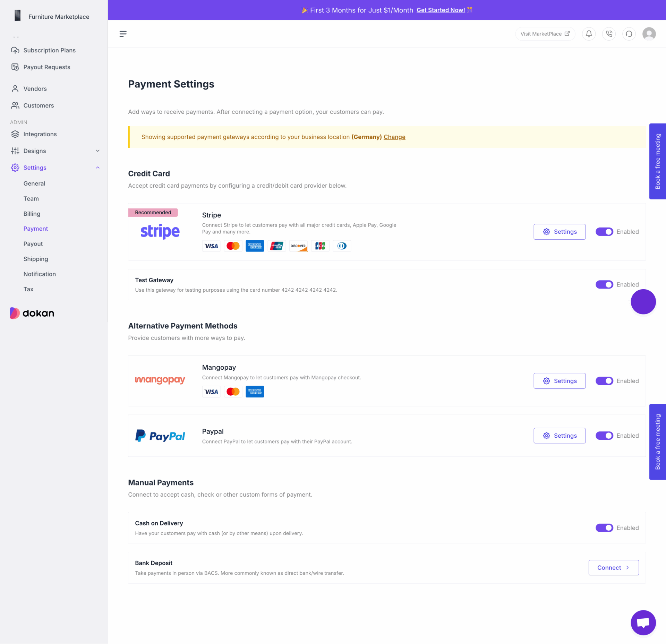This screenshot has height=644, width=666.
Task: Disable the Test Gateway toggle
Action: pyautogui.click(x=605, y=284)
